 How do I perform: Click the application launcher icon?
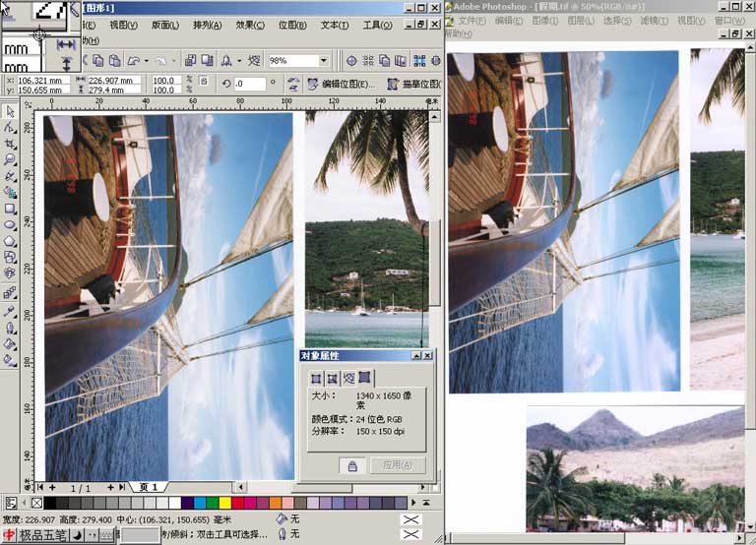click(x=226, y=61)
